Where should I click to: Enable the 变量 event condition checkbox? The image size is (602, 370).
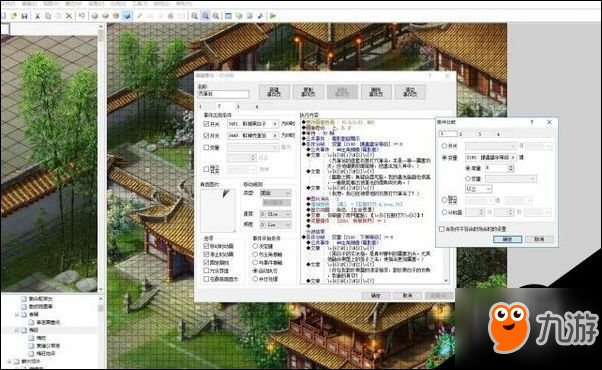206,147
